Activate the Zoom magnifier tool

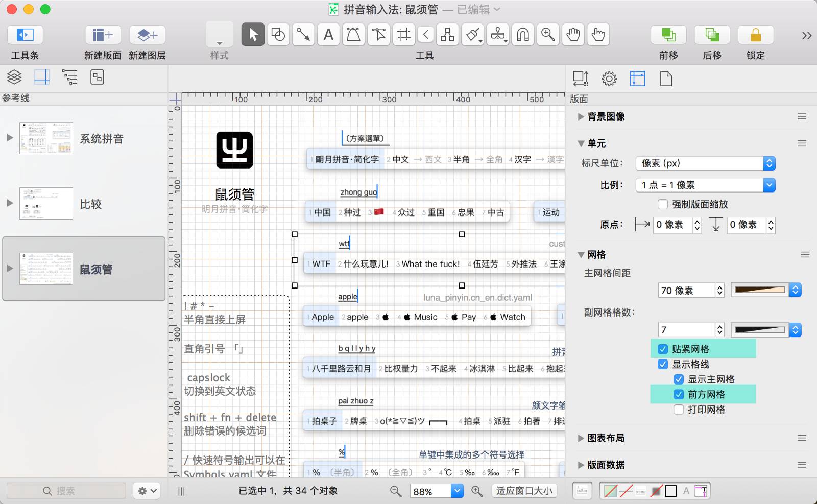tap(548, 35)
